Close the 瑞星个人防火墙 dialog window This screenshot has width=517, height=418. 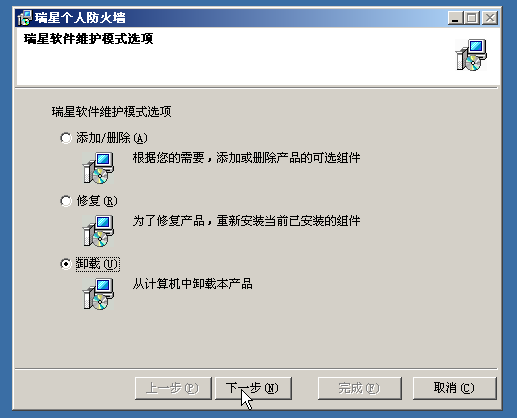point(490,18)
